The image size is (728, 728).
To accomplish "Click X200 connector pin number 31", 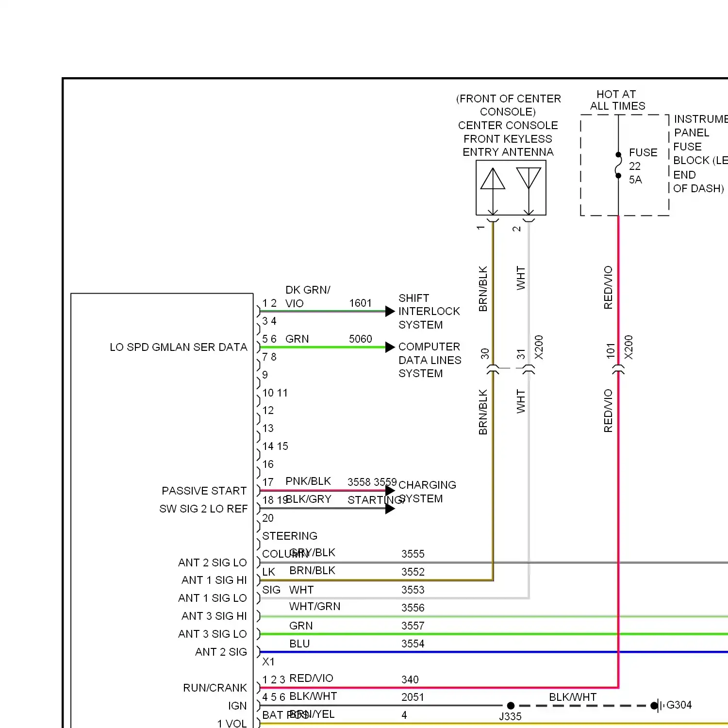I will pyautogui.click(x=521, y=354).
